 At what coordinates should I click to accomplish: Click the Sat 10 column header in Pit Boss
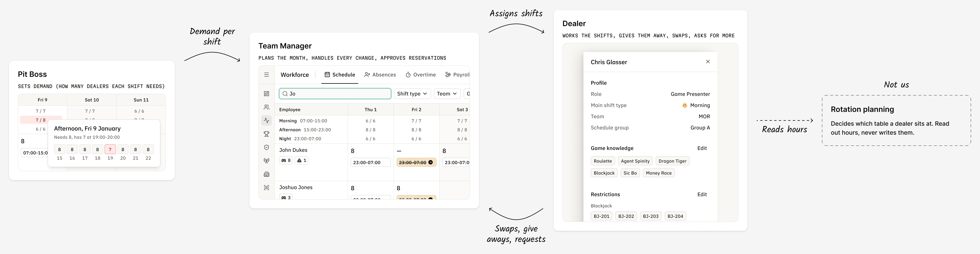(x=92, y=100)
